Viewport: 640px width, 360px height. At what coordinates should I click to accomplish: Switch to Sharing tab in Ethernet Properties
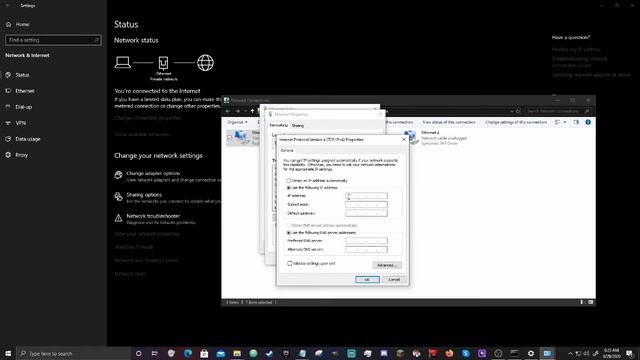(298, 126)
